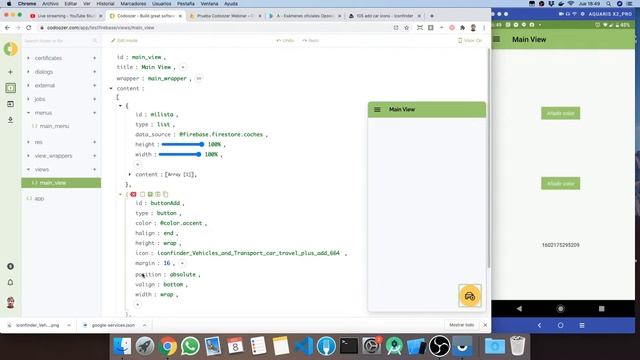Reload the page in Chrome
The height and width of the screenshot is (360, 640).
click(29, 28)
